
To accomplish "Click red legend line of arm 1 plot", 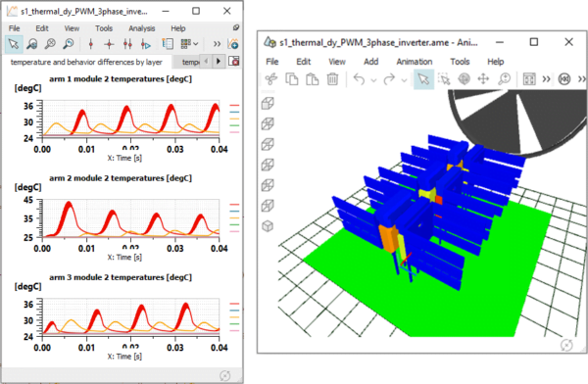I will tap(234, 106).
